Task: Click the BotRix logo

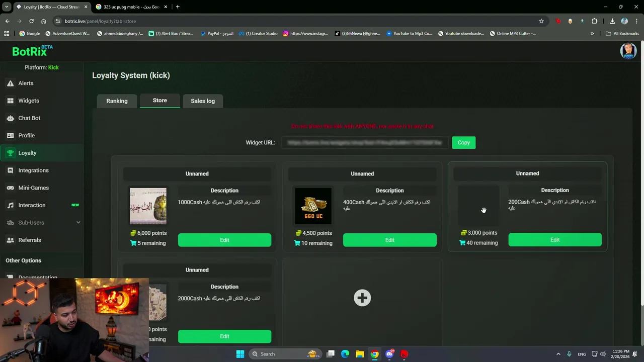Action: [32, 51]
